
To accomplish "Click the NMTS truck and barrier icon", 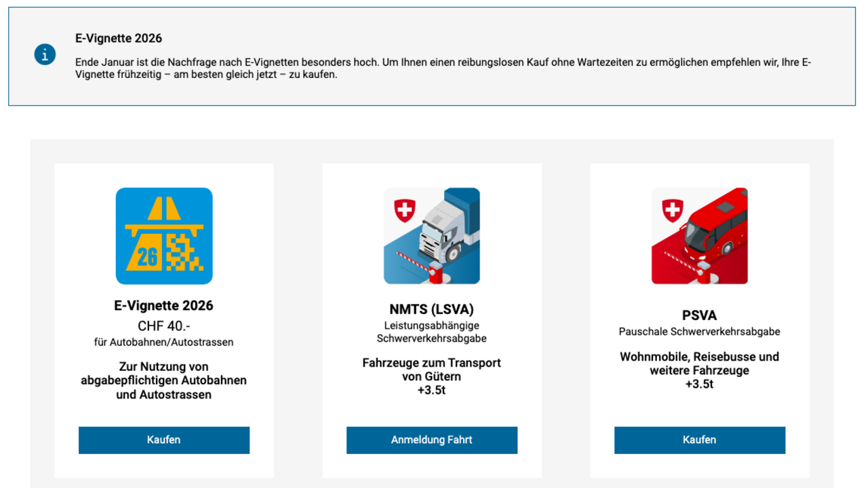I will (431, 235).
